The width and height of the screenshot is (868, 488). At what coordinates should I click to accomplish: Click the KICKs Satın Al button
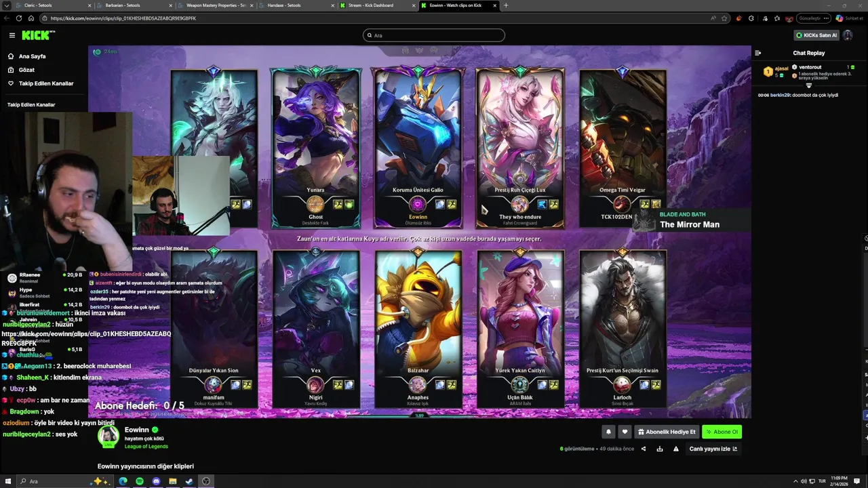pos(816,35)
